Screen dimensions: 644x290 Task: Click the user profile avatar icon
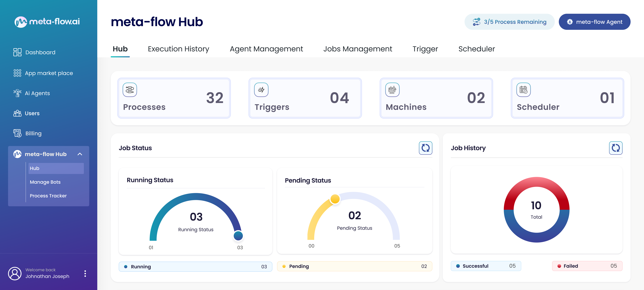[x=15, y=274]
